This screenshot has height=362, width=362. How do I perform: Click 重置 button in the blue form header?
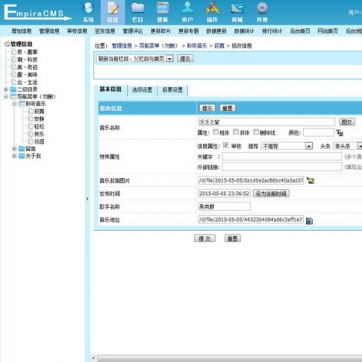(228, 108)
